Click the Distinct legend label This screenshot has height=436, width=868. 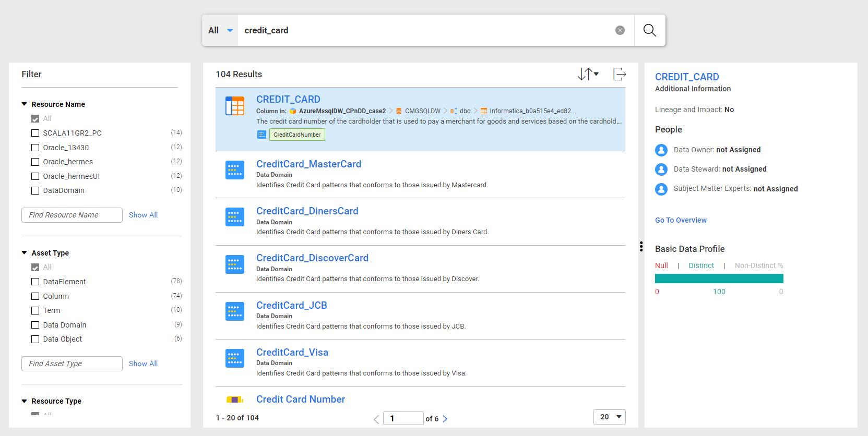(701, 265)
